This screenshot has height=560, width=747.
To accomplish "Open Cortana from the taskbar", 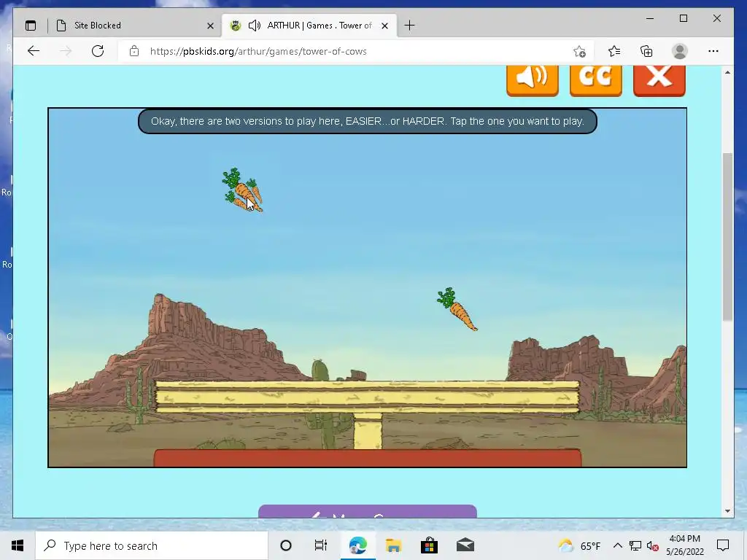I will click(286, 545).
